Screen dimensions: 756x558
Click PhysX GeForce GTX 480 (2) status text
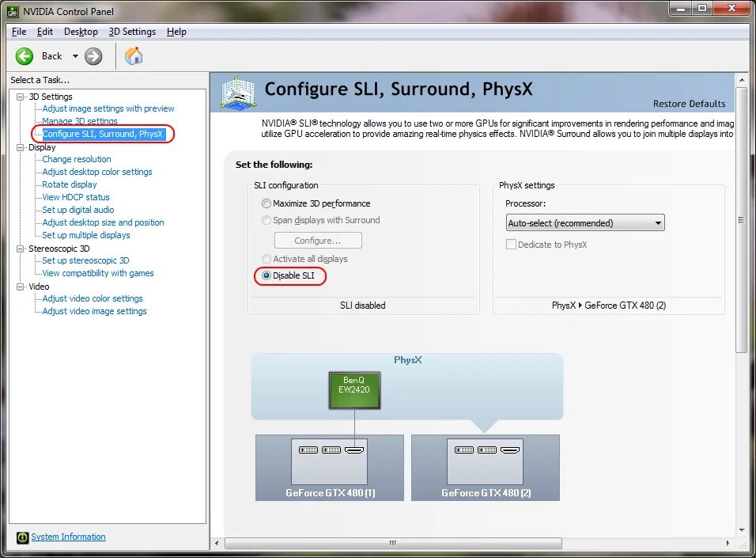click(608, 305)
